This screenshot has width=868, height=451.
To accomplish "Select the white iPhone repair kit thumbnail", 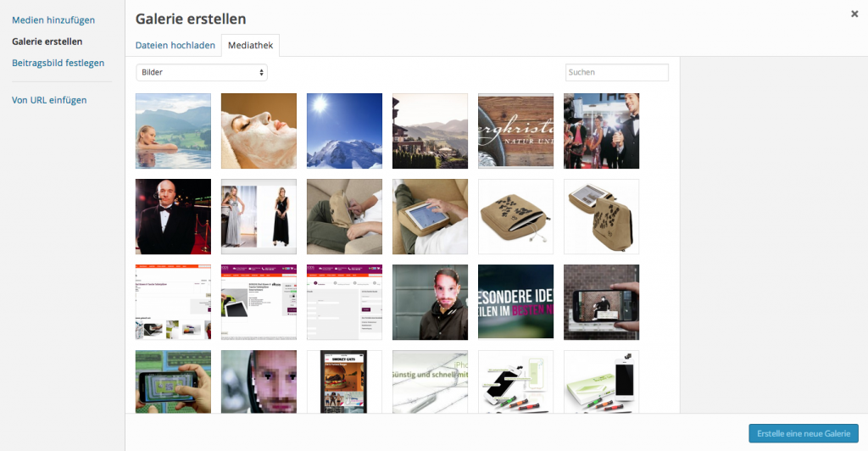I will [x=602, y=381].
